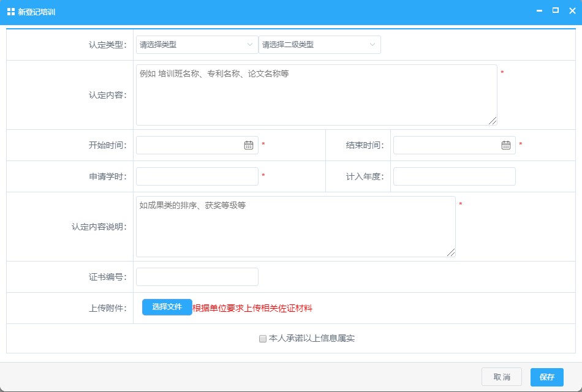
Task: Check the 本人承诺以上信息属实 checkbox
Action: pyautogui.click(x=263, y=338)
